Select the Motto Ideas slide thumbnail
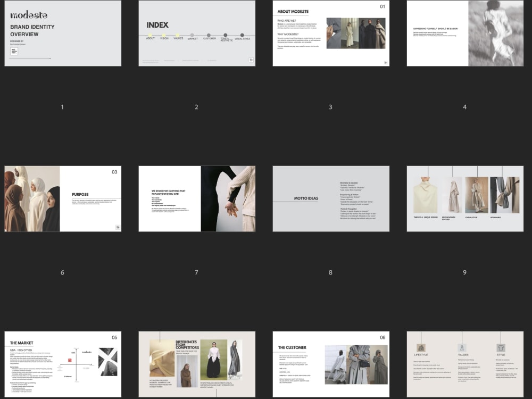Screen dimensions: 532x399 point(331,199)
